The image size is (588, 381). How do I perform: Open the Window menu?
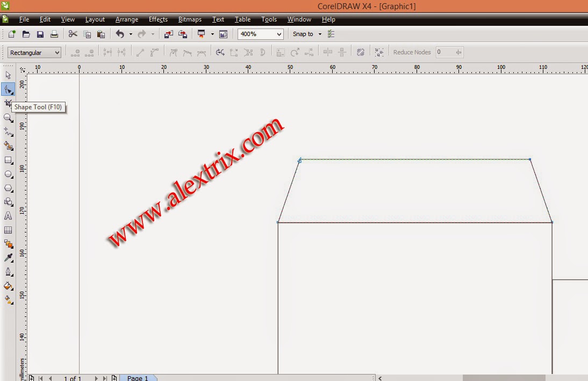[x=299, y=19]
